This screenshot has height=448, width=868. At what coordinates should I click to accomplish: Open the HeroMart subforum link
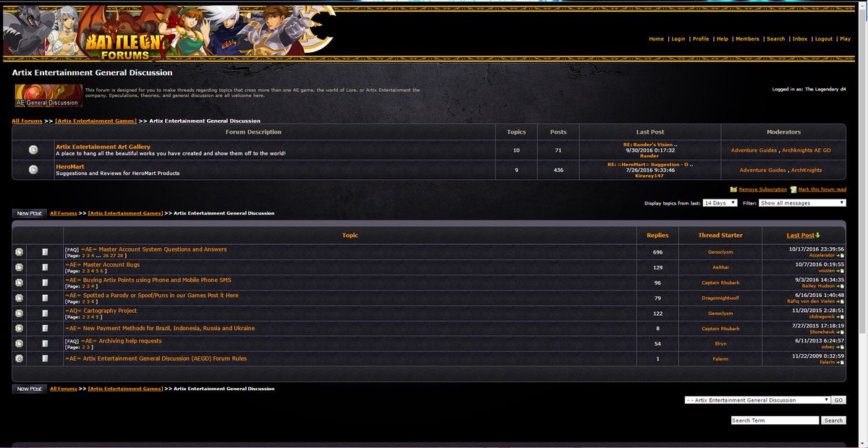(70, 166)
